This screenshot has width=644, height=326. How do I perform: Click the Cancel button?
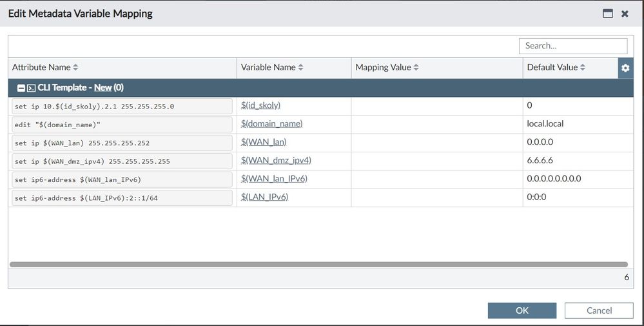coord(598,311)
